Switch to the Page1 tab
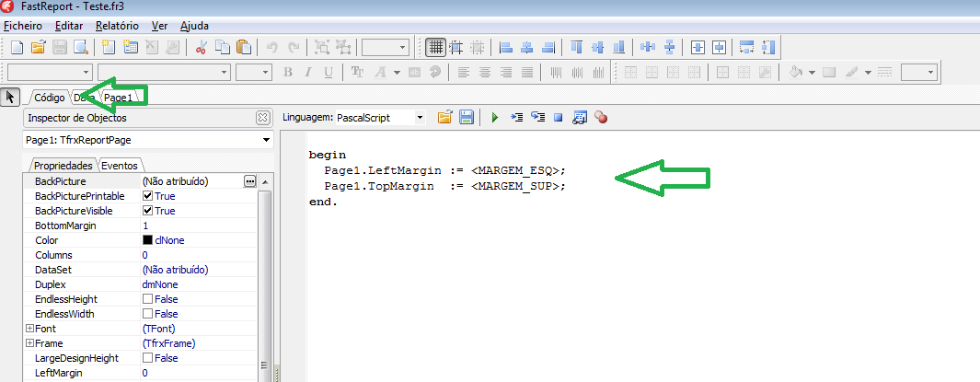This screenshot has width=980, height=382. (118, 98)
